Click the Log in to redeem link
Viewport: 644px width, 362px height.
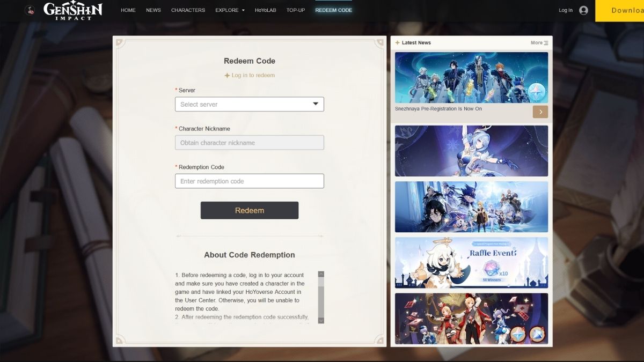pyautogui.click(x=253, y=76)
